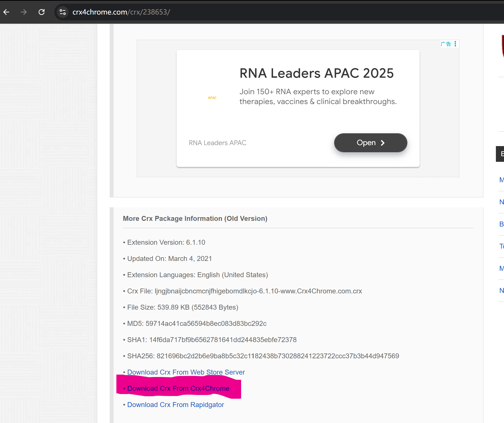The width and height of the screenshot is (504, 423).
Task: Click the Crx File name text
Action: [258, 291]
